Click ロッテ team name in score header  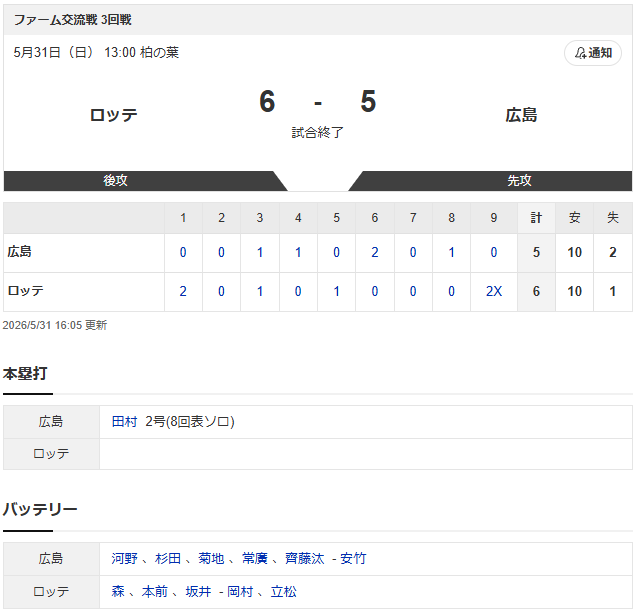point(114,115)
